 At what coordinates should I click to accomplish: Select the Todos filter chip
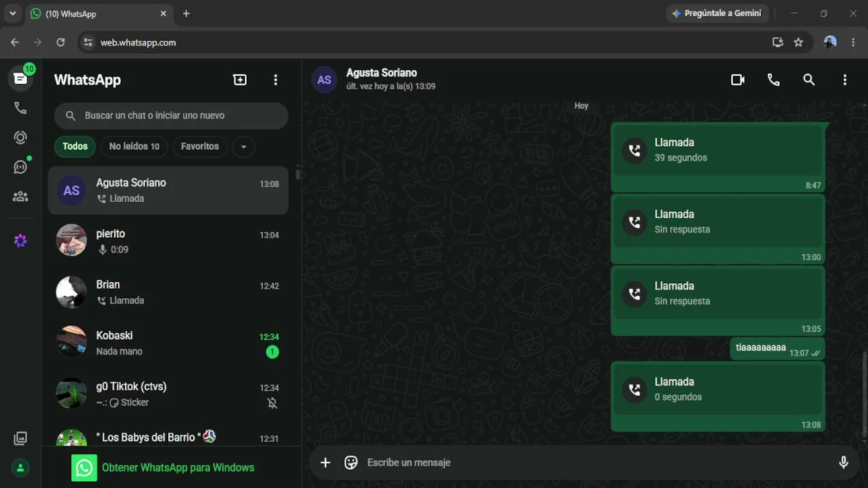pos(75,146)
